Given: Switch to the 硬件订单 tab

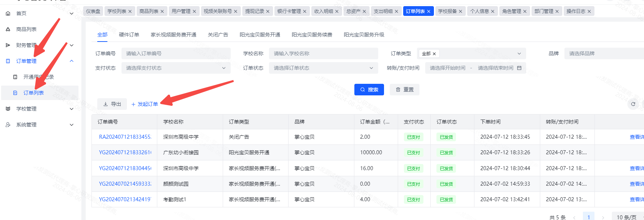Looking at the screenshot, I should pyautogui.click(x=129, y=35).
